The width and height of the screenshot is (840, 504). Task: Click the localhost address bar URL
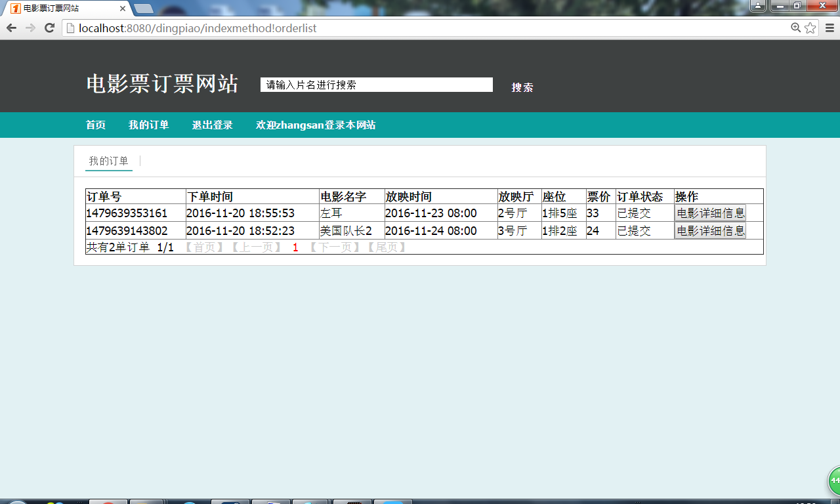(197, 28)
